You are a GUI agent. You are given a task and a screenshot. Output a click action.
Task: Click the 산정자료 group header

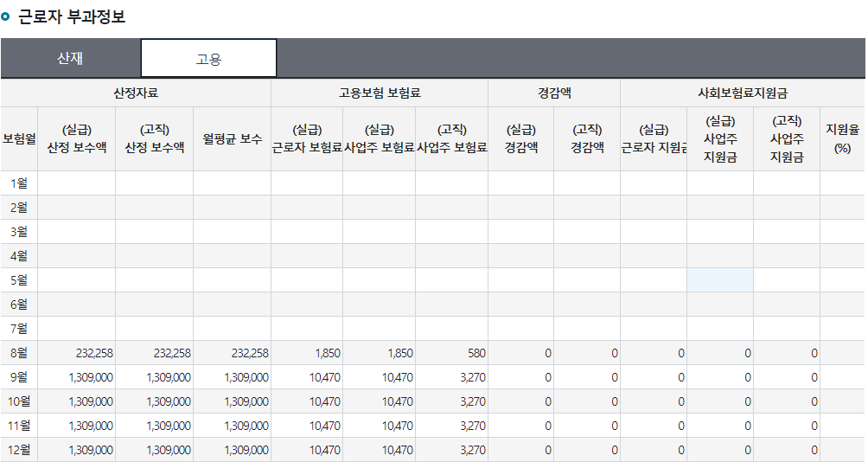tap(136, 93)
